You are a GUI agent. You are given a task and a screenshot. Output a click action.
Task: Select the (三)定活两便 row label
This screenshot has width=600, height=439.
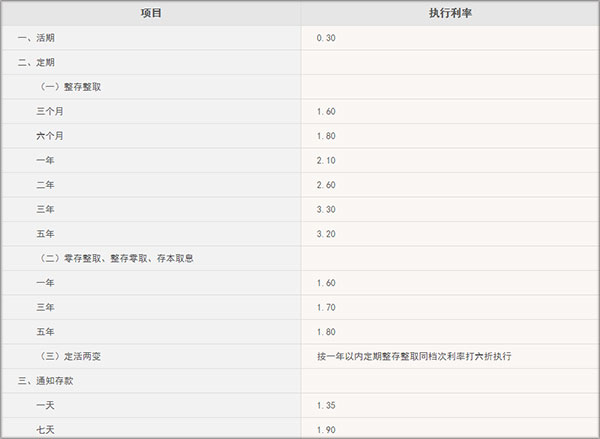pyautogui.click(x=71, y=356)
